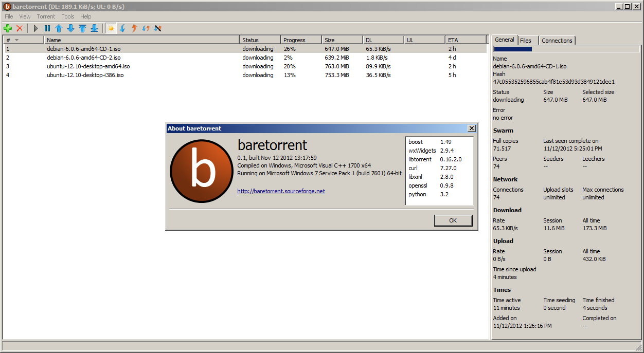
Task: Sort torrents by the Progress column
Action: [299, 40]
